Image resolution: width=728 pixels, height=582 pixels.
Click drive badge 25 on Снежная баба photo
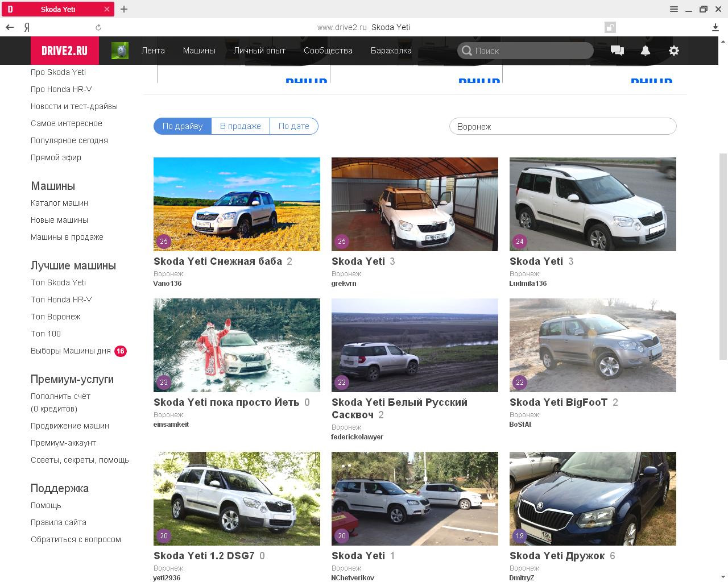pyautogui.click(x=164, y=242)
